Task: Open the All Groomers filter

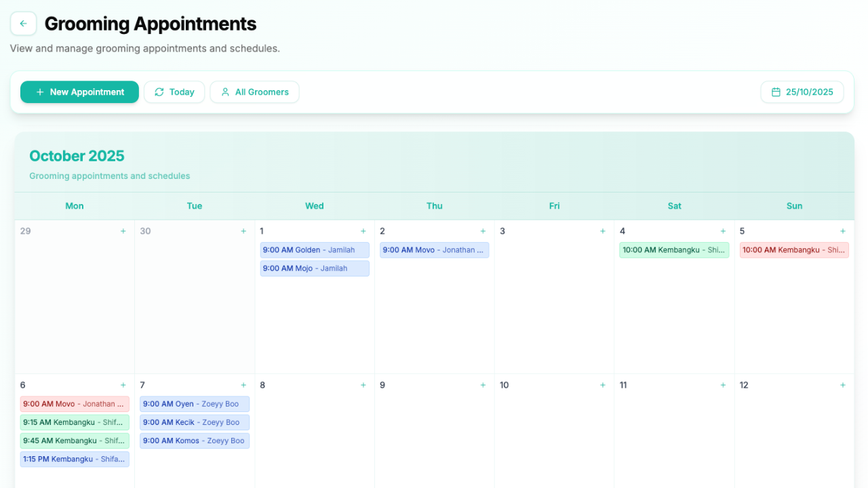Action: pyautogui.click(x=254, y=91)
